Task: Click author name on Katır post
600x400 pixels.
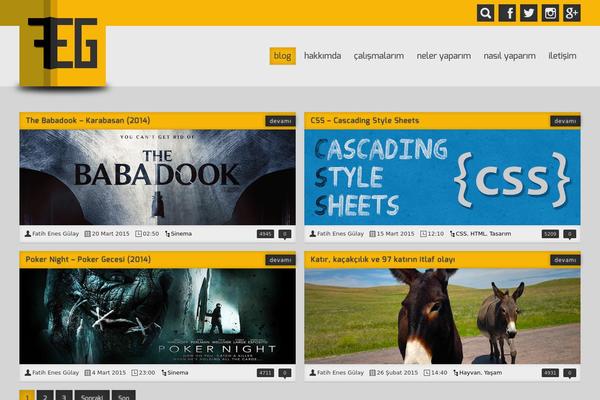Action: pyautogui.click(x=340, y=372)
